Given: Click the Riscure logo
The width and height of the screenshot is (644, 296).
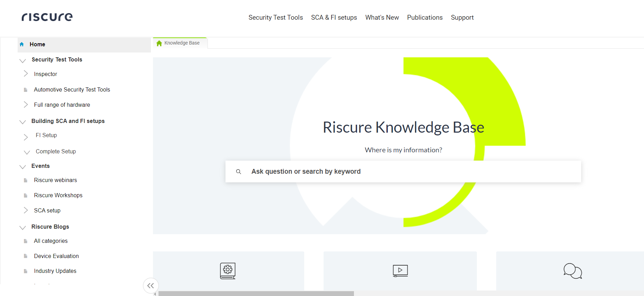Looking at the screenshot, I should pos(47,17).
